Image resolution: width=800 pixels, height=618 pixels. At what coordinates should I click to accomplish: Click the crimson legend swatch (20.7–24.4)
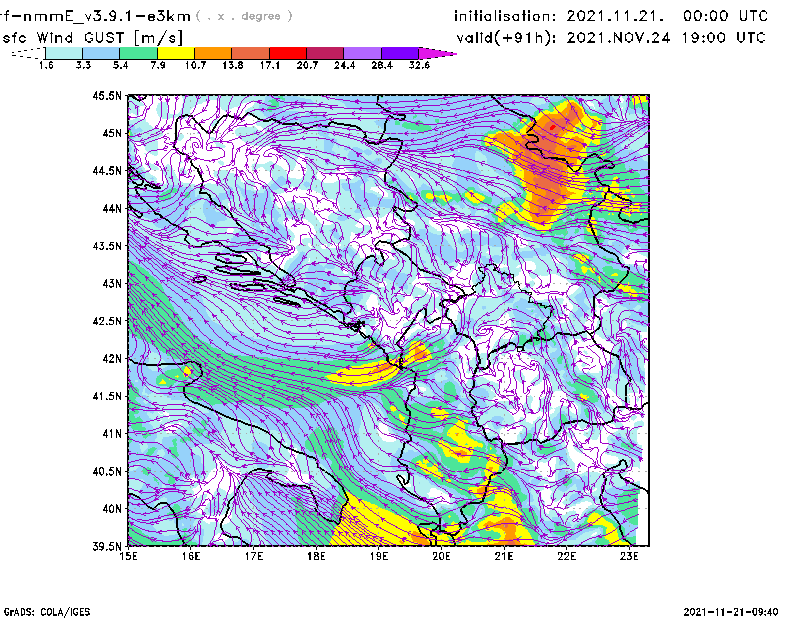point(325,53)
